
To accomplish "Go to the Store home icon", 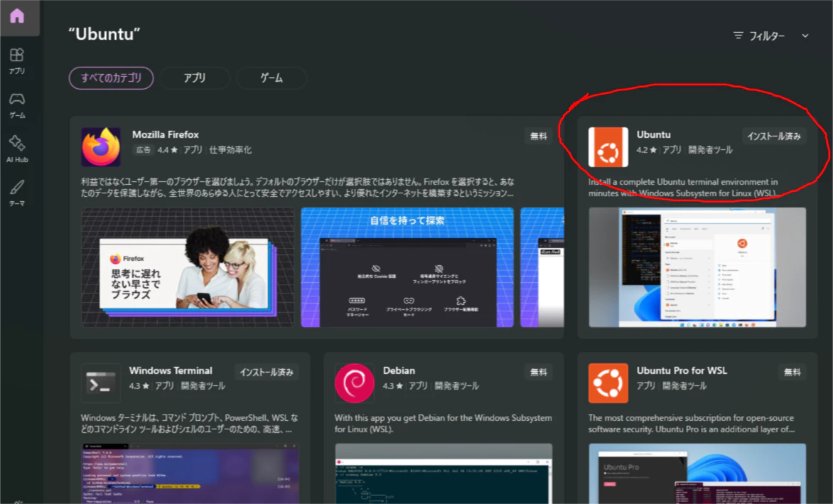I will click(x=17, y=16).
